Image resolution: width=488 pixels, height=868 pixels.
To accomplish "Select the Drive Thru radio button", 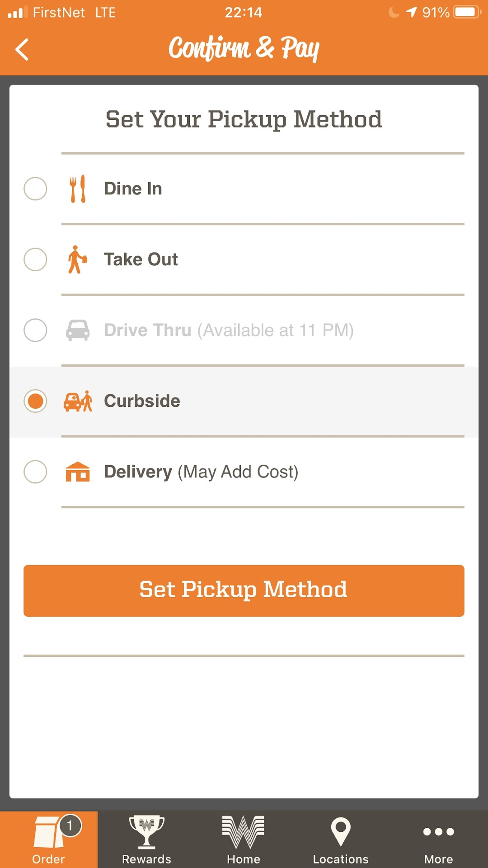I will [35, 330].
